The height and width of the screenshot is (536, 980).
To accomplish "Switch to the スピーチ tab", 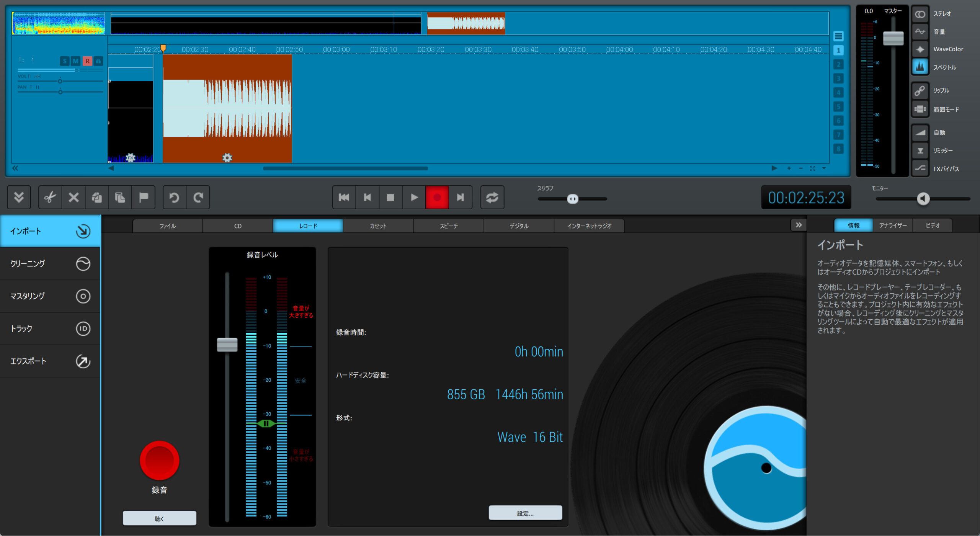I will [x=449, y=226].
